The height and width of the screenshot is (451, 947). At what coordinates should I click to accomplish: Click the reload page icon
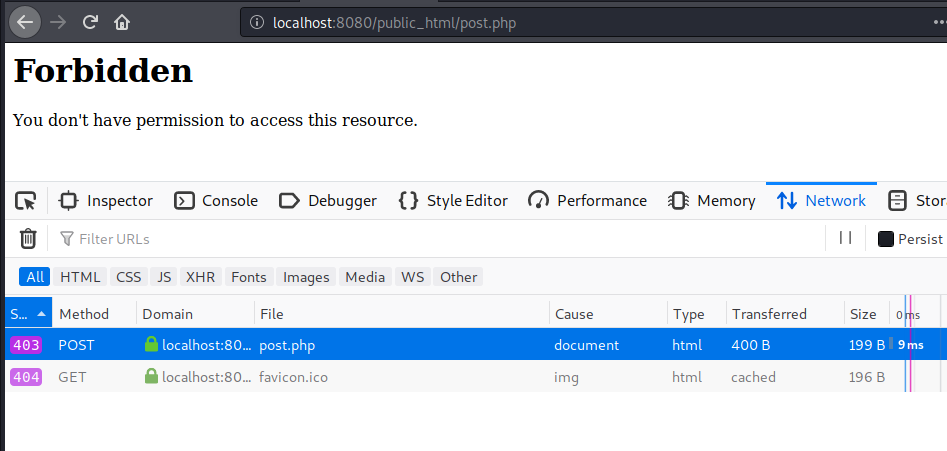pos(90,21)
